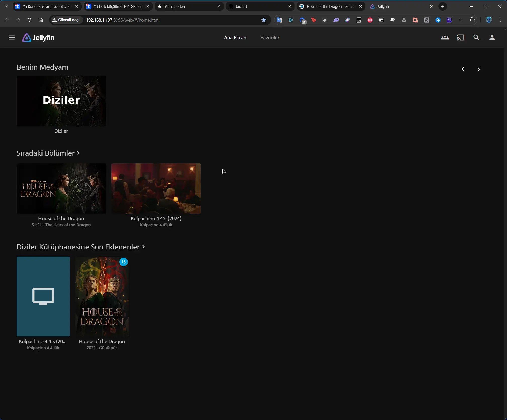The image size is (507, 420).
Task: Open the Jellyfin hamburger menu
Action: tap(12, 38)
